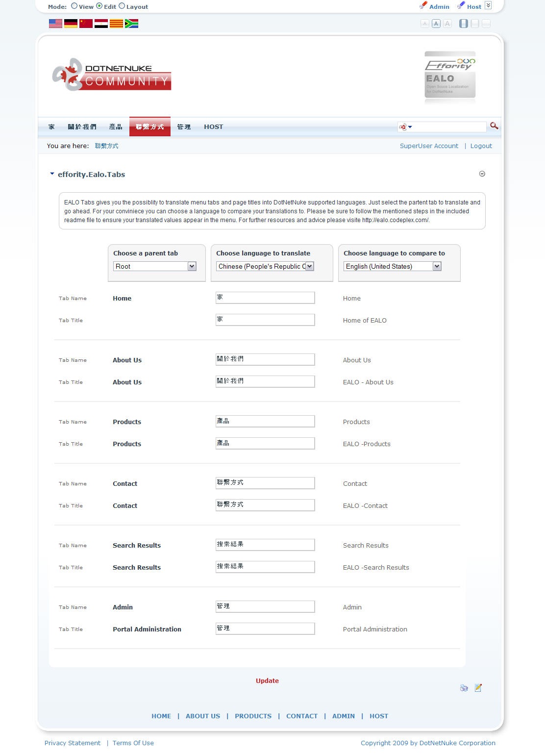Open module actions arrow beside effority.Ealo.Tabs
Screen dimensions: 545x756
click(x=52, y=174)
